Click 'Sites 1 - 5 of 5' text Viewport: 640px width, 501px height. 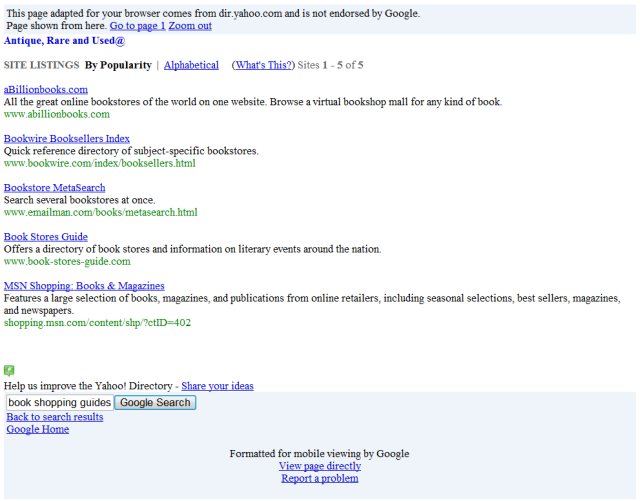tap(330, 65)
